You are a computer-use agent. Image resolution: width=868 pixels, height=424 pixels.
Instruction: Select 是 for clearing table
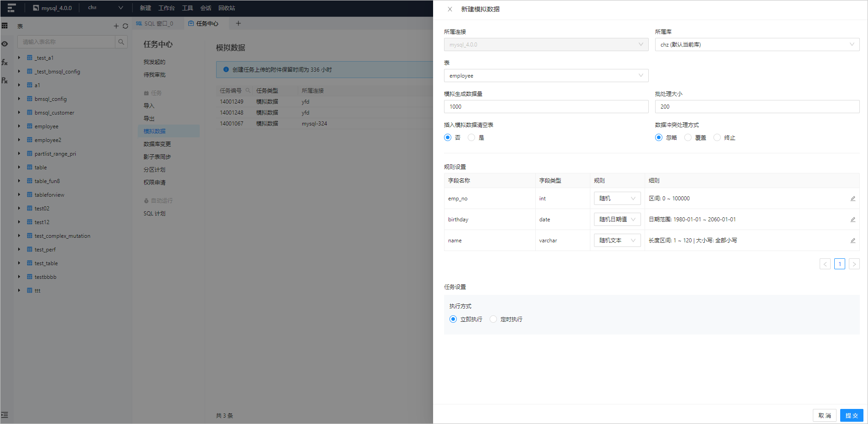[471, 137]
